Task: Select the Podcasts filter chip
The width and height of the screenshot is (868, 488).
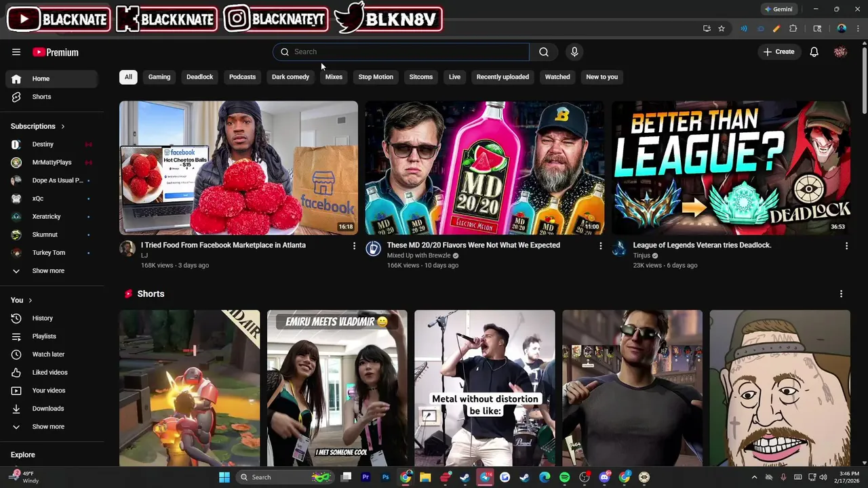Action: tap(242, 77)
